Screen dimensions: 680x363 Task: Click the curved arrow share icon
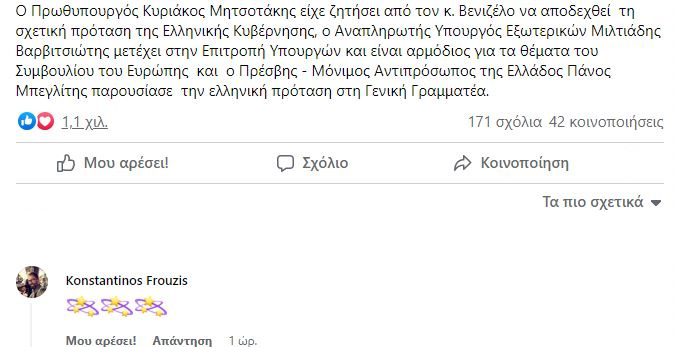[462, 164]
